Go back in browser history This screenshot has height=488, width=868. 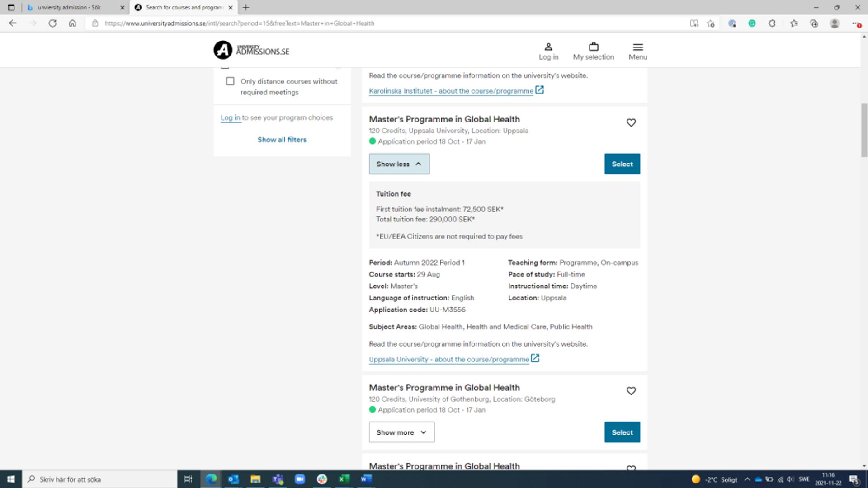pos(13,23)
